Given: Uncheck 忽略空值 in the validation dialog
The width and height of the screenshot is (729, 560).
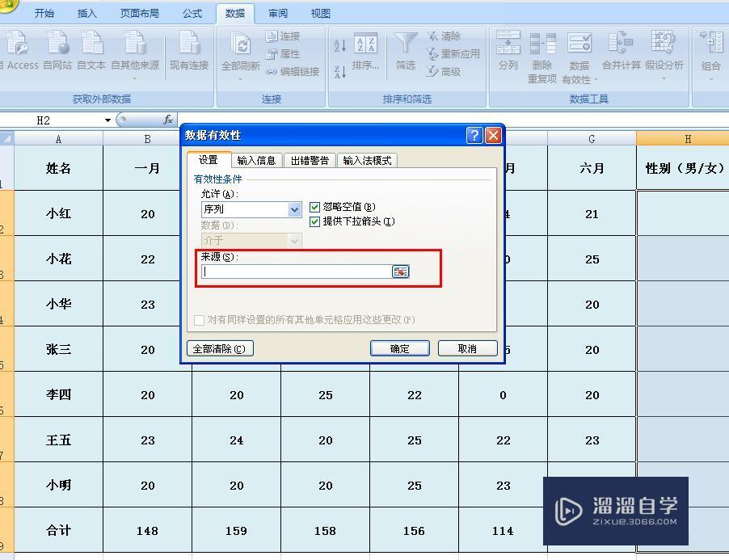Looking at the screenshot, I should pyautogui.click(x=314, y=207).
